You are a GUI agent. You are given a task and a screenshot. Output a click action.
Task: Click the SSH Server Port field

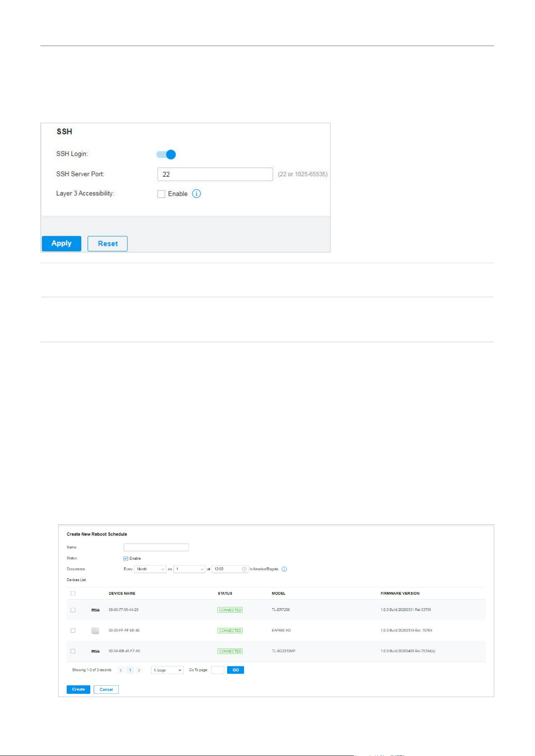pos(215,174)
